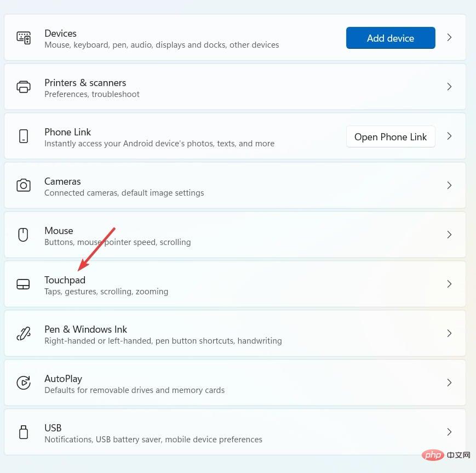The width and height of the screenshot is (476, 473).
Task: Click the Phone Link smartphone icon
Action: point(24,136)
